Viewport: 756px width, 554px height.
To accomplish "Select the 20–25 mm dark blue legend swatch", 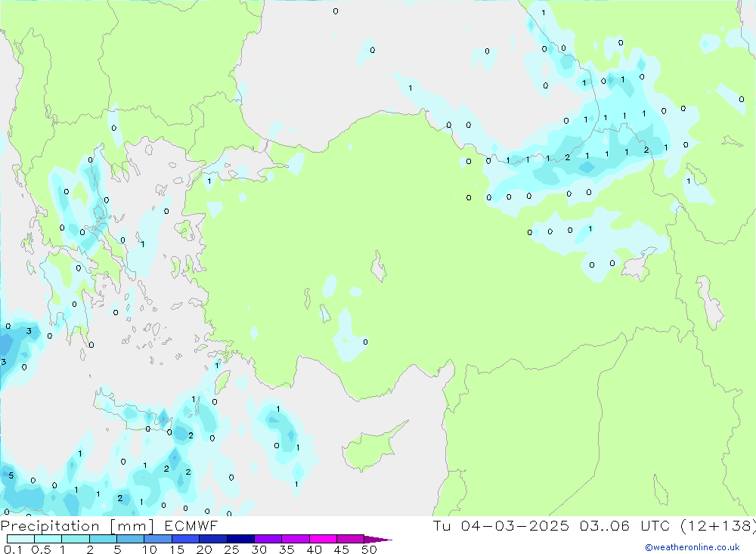I will 213,539.
